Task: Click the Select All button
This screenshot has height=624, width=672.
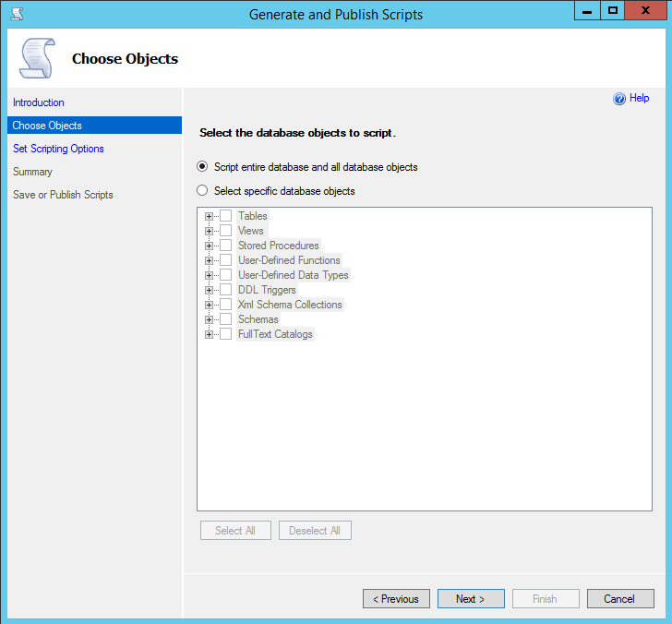Action: click(235, 531)
